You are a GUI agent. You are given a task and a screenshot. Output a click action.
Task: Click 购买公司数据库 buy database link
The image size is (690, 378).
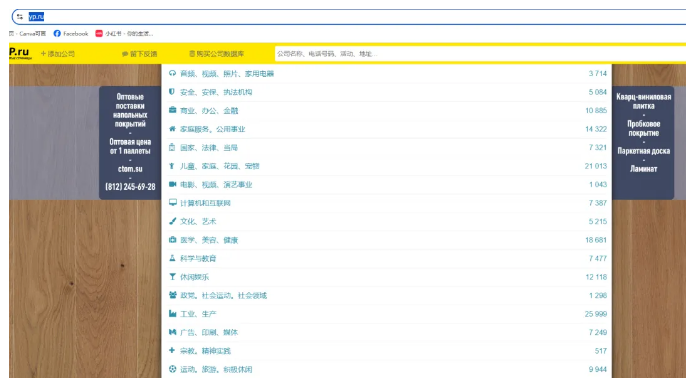click(217, 54)
